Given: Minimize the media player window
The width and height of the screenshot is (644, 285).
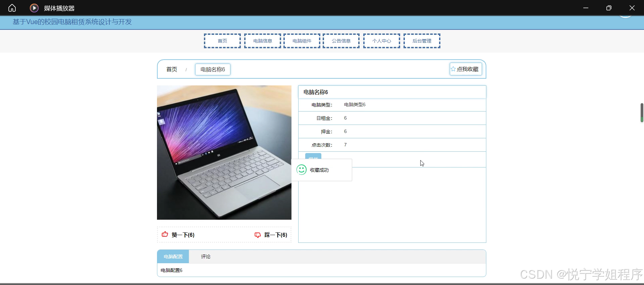Looking at the screenshot, I should tap(586, 8).
